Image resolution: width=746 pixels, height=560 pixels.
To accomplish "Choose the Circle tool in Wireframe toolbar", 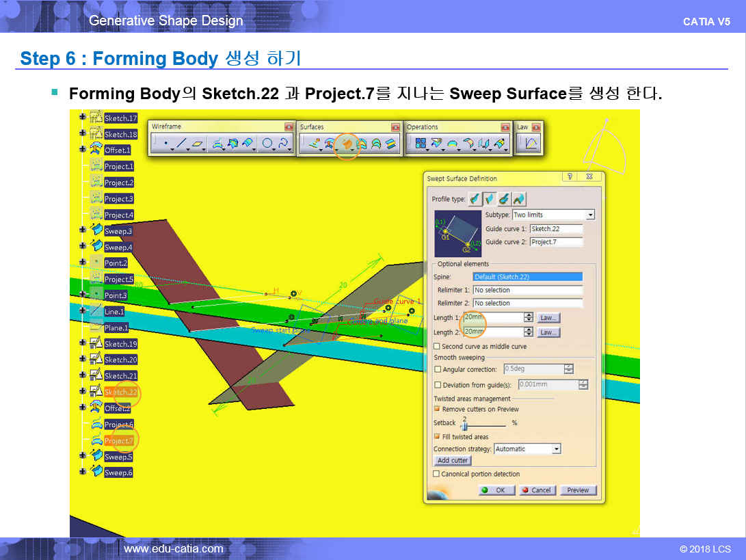I will 267,144.
